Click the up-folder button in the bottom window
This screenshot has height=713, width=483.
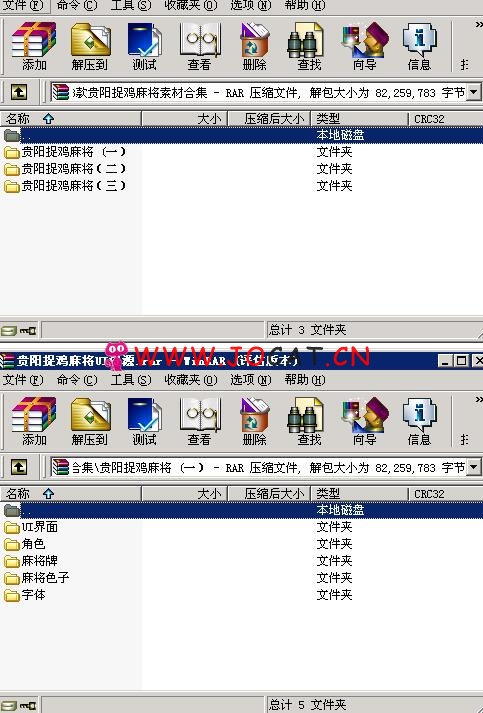[x=19, y=467]
